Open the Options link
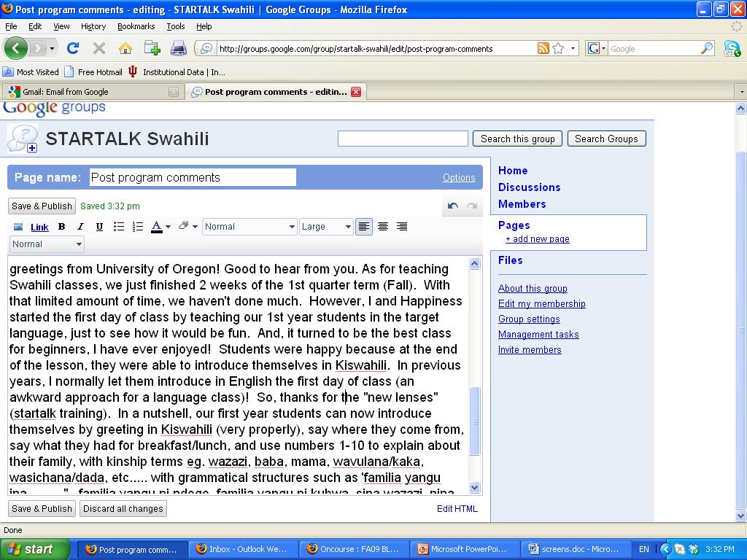The image size is (747, 560). [459, 178]
